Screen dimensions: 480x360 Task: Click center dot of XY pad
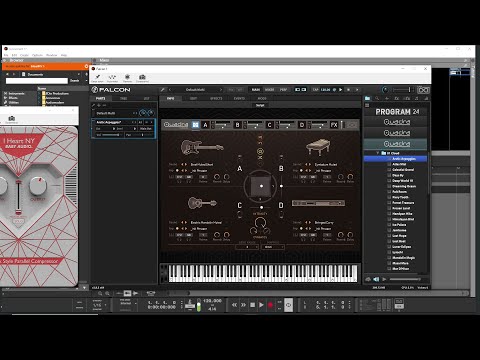coord(261,186)
